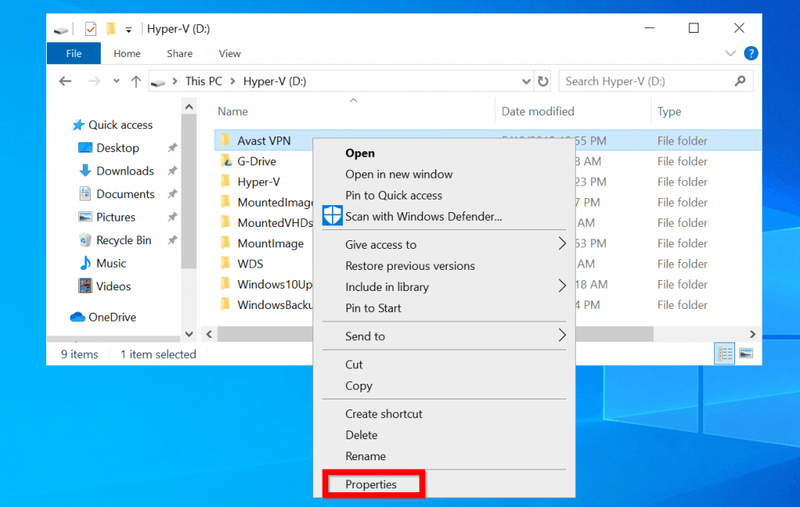Switch to Large icons view layout
The image size is (800, 507).
(746, 353)
